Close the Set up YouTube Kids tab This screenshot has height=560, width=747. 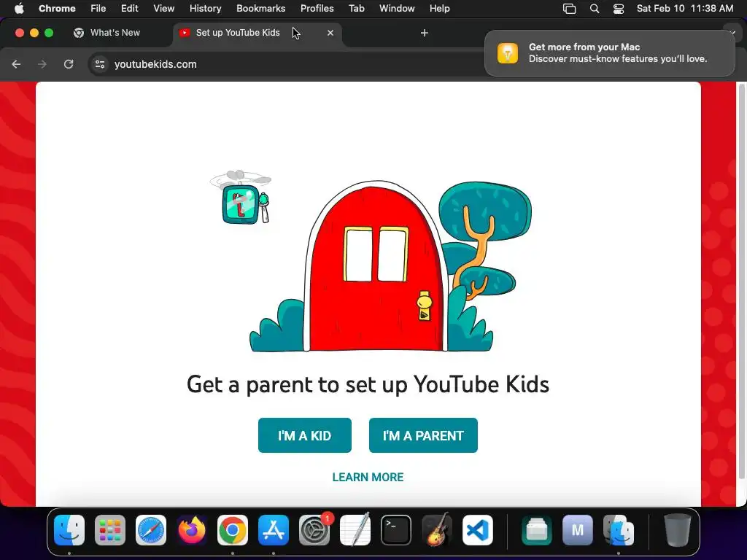(x=330, y=33)
